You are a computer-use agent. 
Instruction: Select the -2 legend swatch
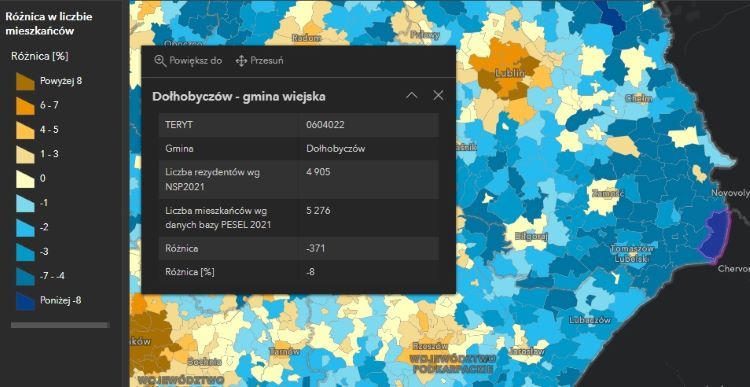pos(25,228)
